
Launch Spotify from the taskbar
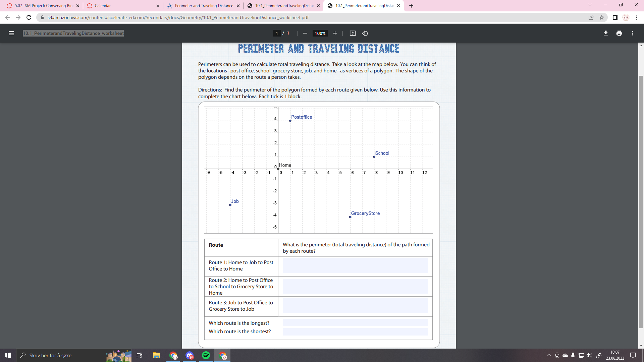206,355
